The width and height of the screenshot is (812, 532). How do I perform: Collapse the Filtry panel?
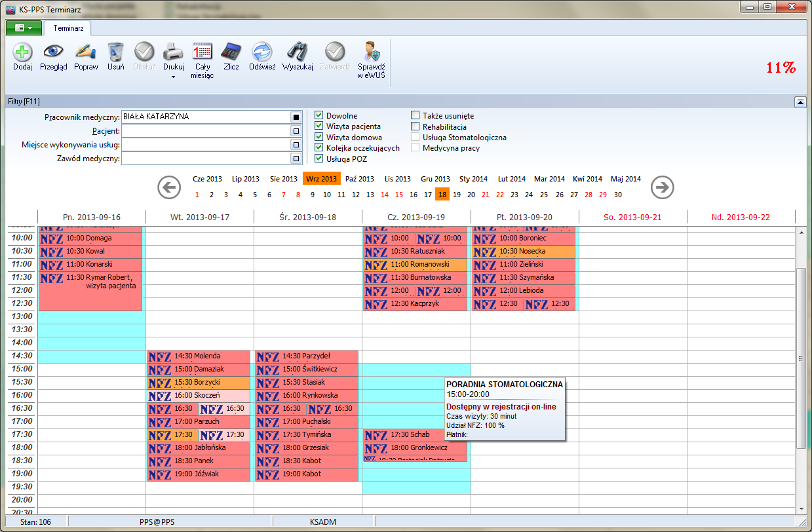point(800,102)
